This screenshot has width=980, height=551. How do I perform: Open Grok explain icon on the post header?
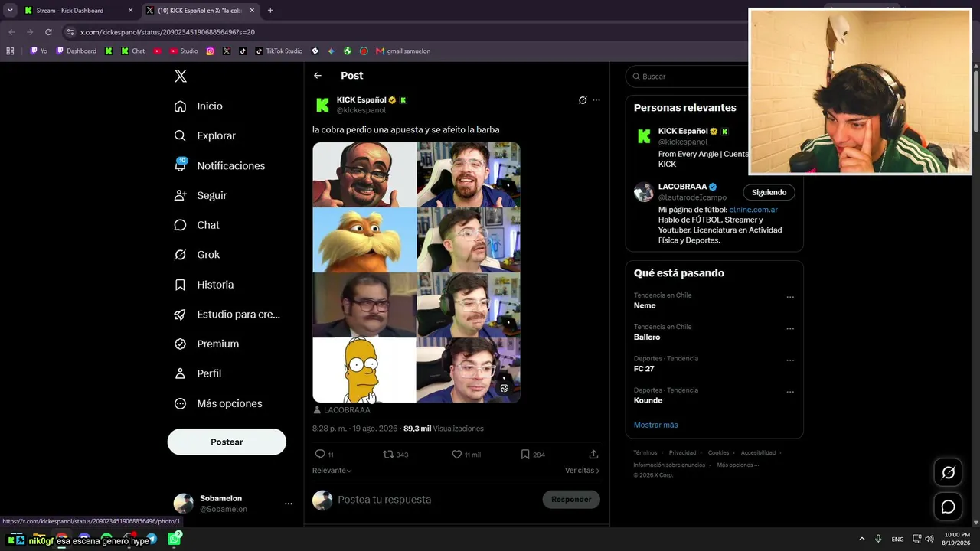pyautogui.click(x=583, y=100)
